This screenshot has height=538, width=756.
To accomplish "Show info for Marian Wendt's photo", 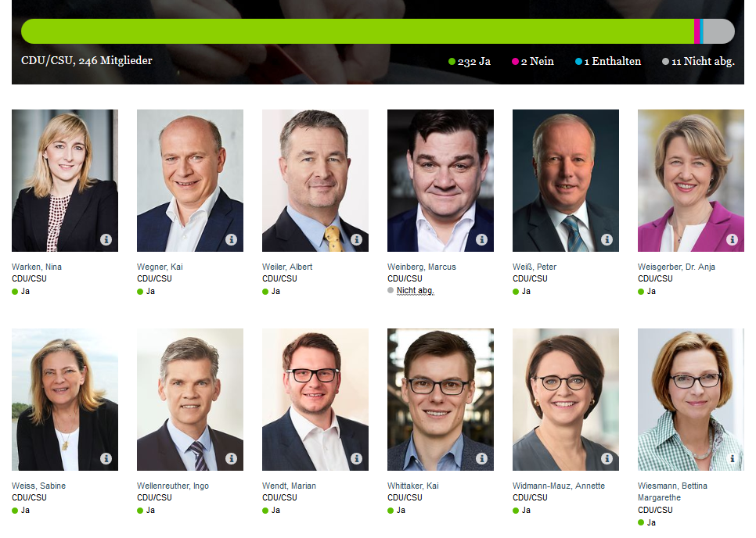I will click(356, 458).
